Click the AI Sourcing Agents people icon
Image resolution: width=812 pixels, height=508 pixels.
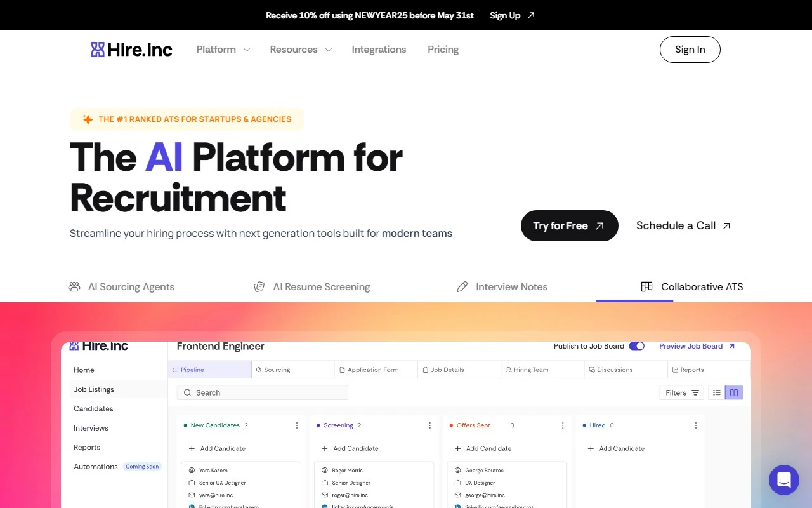click(x=74, y=287)
